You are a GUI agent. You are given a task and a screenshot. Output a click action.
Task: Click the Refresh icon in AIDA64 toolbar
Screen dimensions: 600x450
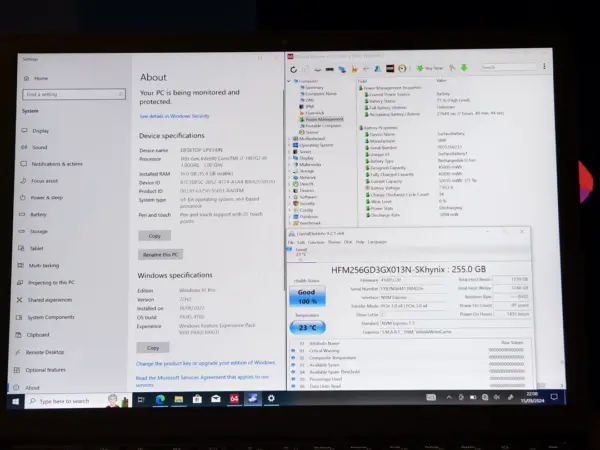point(293,69)
